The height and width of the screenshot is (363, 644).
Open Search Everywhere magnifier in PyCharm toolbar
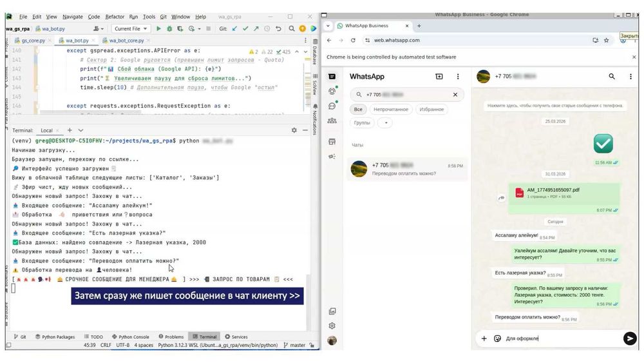tap(292, 29)
